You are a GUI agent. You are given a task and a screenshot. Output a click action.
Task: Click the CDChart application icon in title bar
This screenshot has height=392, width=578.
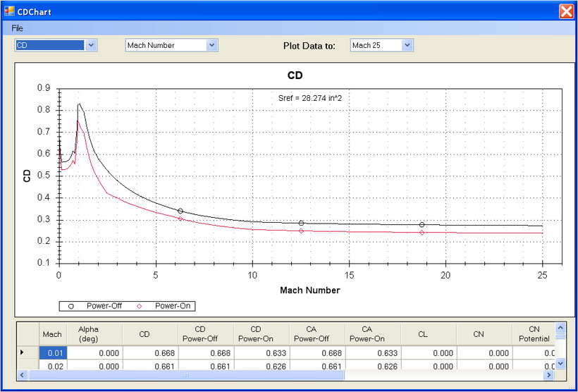(9, 11)
